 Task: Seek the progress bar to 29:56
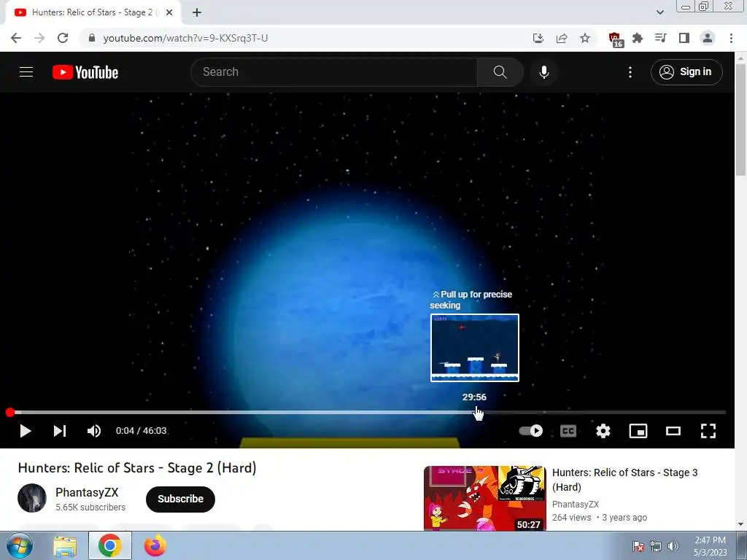point(474,413)
